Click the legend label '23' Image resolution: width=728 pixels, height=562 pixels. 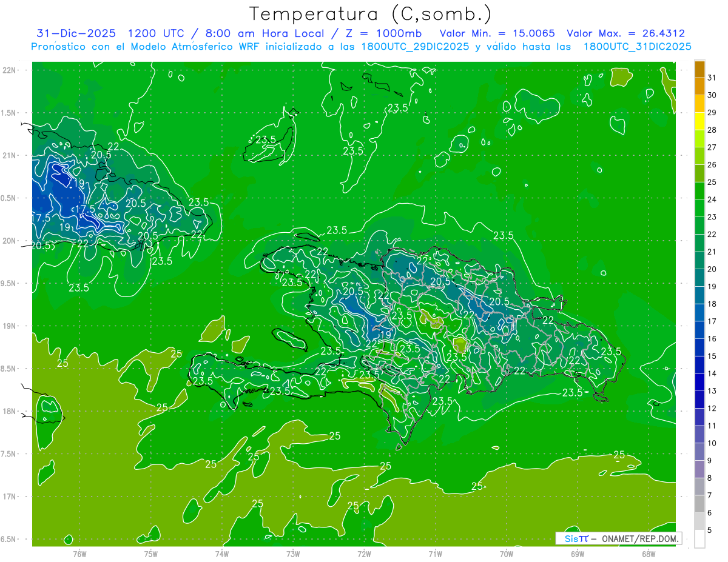712,217
